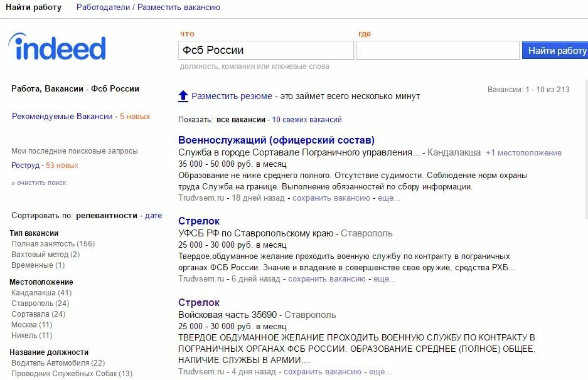Viewport: 588px width, 380px height.
Task: Filter location Сортавала (24)
Action: pos(38,314)
